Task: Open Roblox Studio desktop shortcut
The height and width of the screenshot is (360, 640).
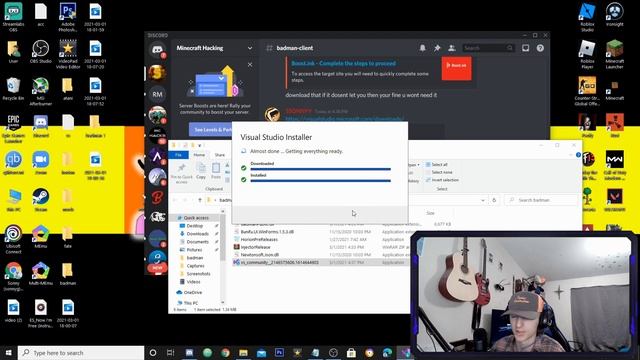Action: 587,16
